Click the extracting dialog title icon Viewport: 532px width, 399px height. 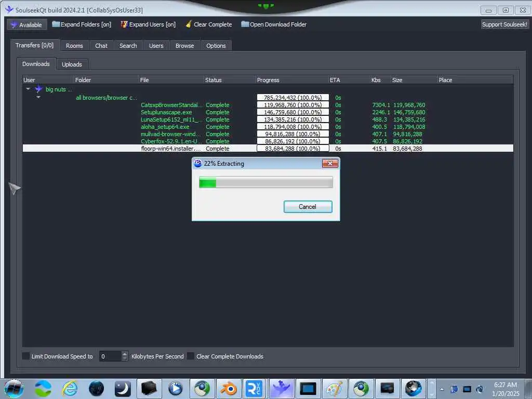click(x=198, y=164)
